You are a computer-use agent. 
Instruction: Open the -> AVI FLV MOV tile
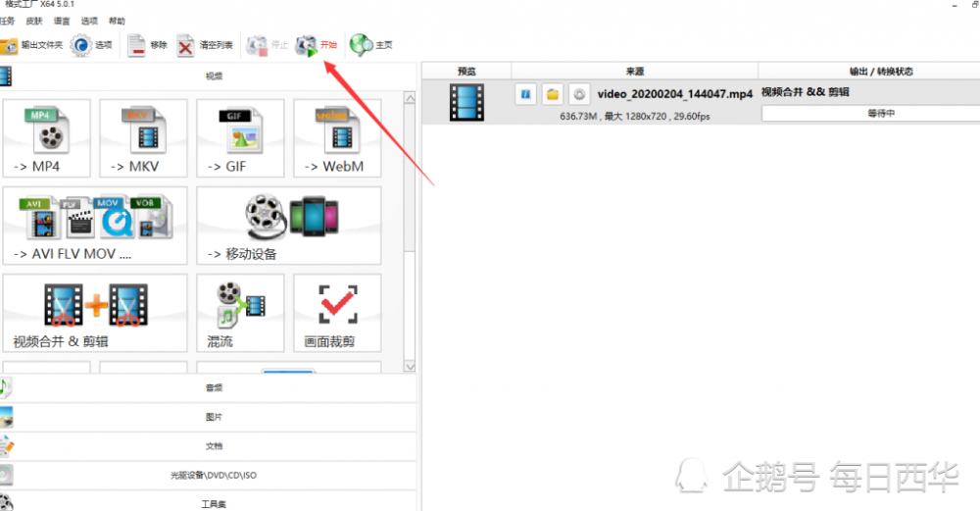click(95, 226)
